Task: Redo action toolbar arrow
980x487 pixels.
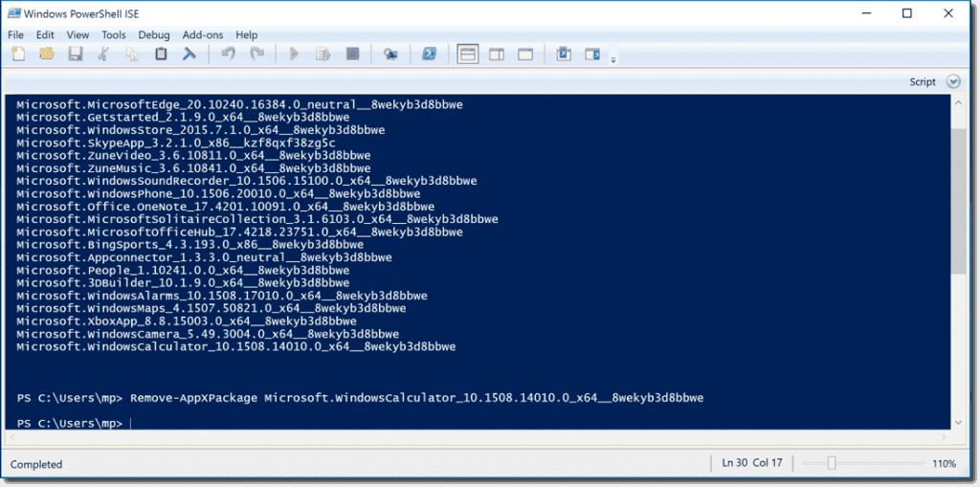Action: [x=256, y=55]
